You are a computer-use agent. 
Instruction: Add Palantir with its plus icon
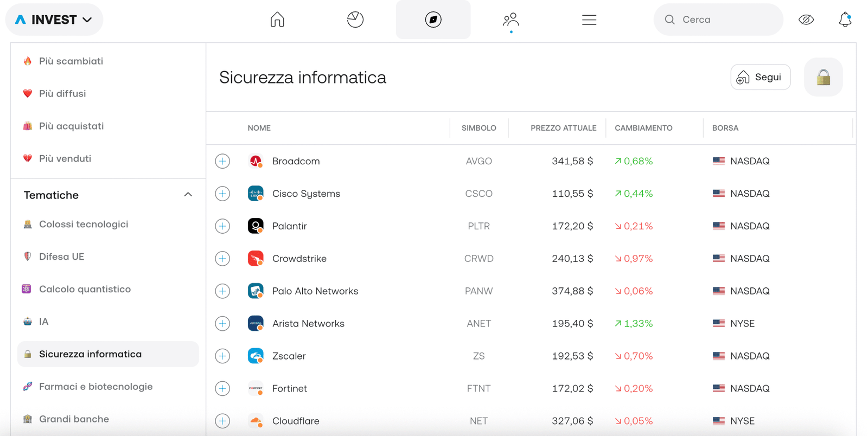222,226
